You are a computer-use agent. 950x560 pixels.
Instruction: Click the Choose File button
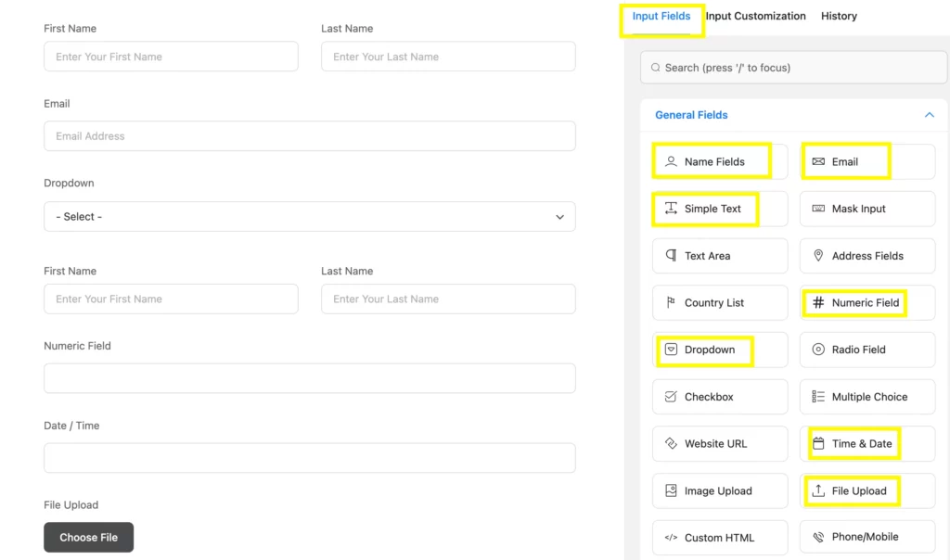[88, 537]
